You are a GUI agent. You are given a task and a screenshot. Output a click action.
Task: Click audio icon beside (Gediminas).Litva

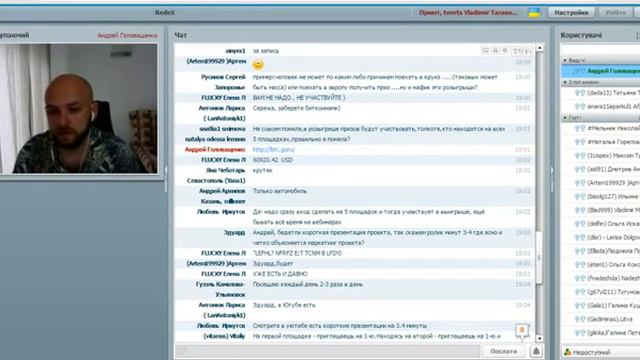click(580, 319)
